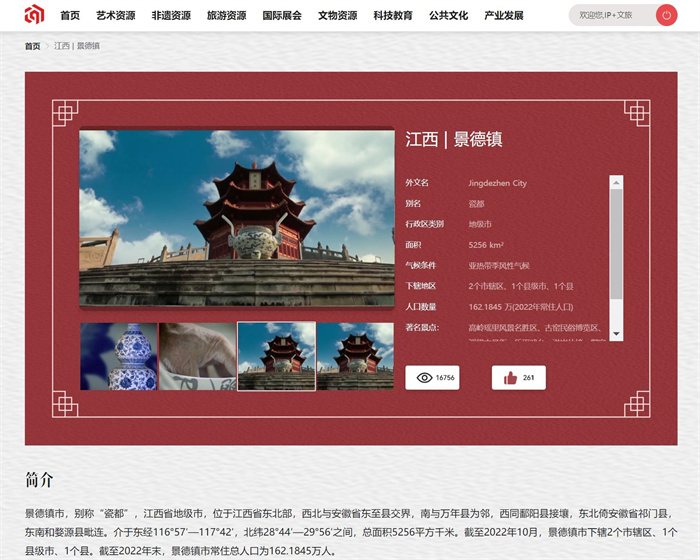Open the 非遗资源 menu

pos(171,16)
